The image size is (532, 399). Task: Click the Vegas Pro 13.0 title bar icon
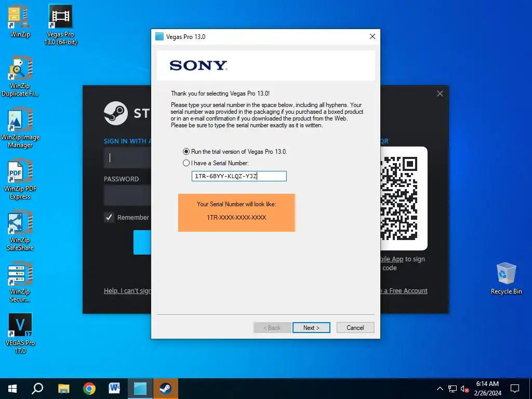[159, 37]
